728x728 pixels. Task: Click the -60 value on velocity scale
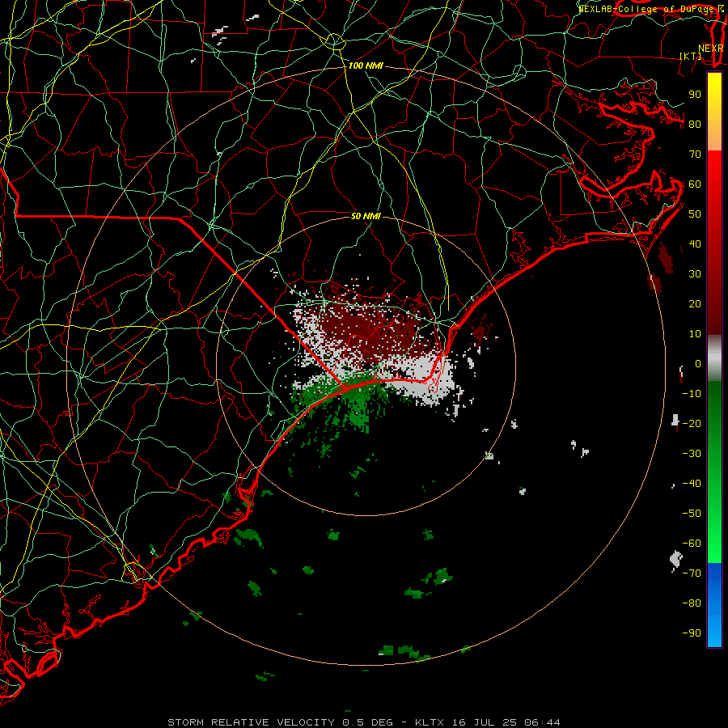[692, 544]
